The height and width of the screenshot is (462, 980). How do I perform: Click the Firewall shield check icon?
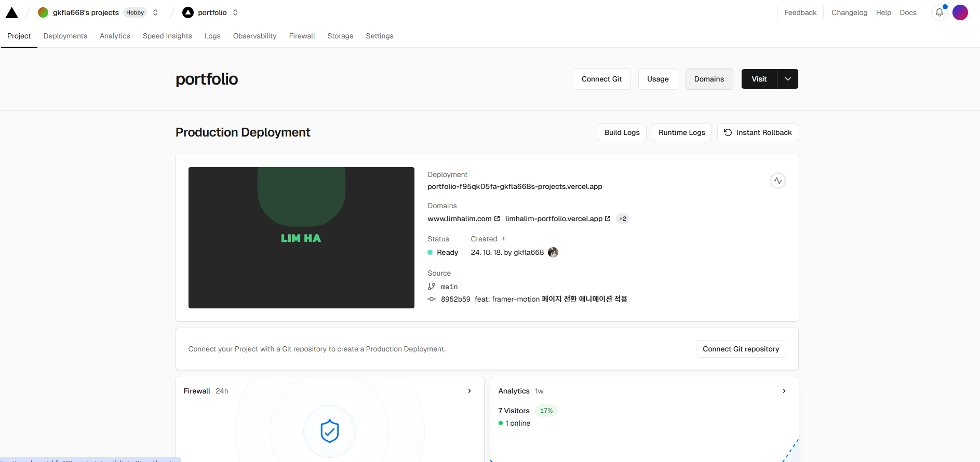[x=330, y=431]
